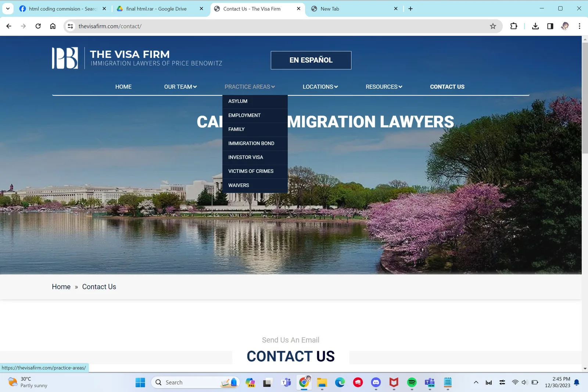The height and width of the screenshot is (392, 588).
Task: Select ASYLUM from the practice areas menu
Action: 255,101
